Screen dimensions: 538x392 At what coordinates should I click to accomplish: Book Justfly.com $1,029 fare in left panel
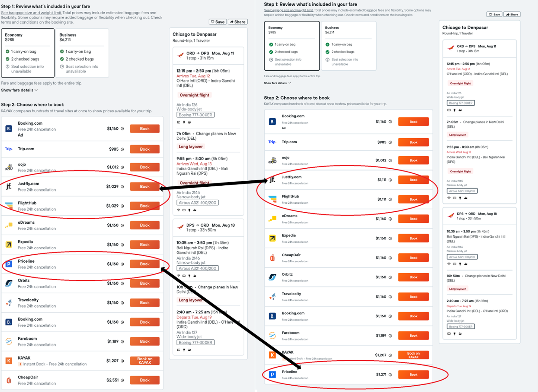[x=145, y=186]
